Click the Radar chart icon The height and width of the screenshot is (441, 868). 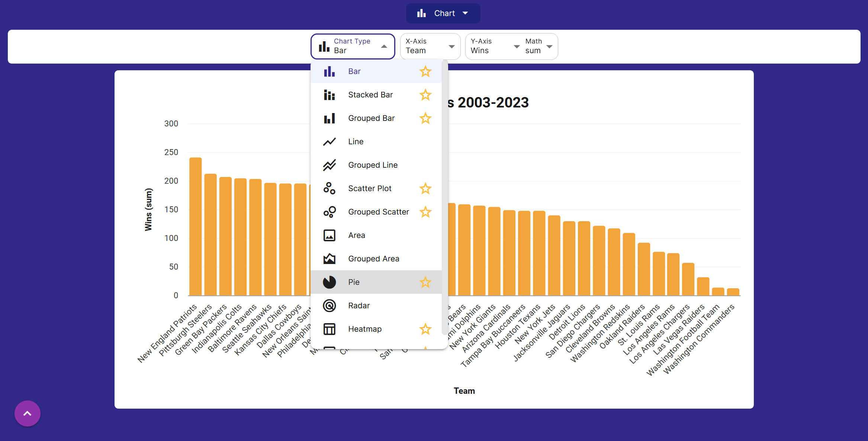click(329, 306)
